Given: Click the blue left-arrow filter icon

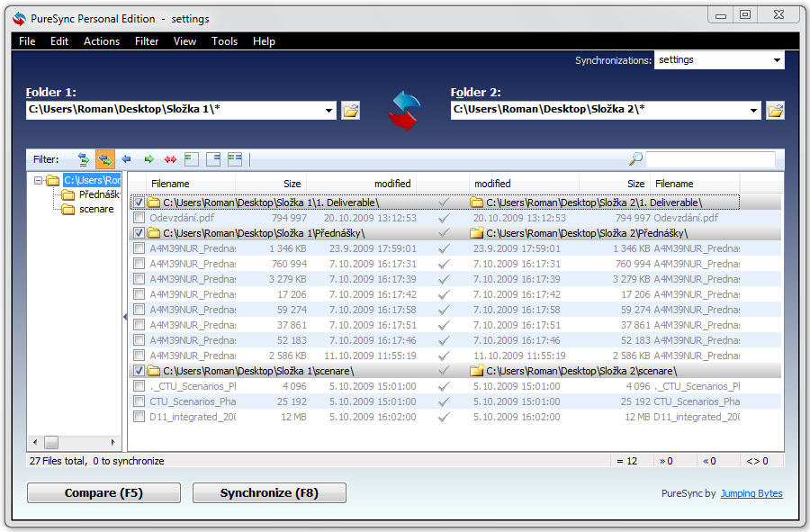Looking at the screenshot, I should 127,159.
